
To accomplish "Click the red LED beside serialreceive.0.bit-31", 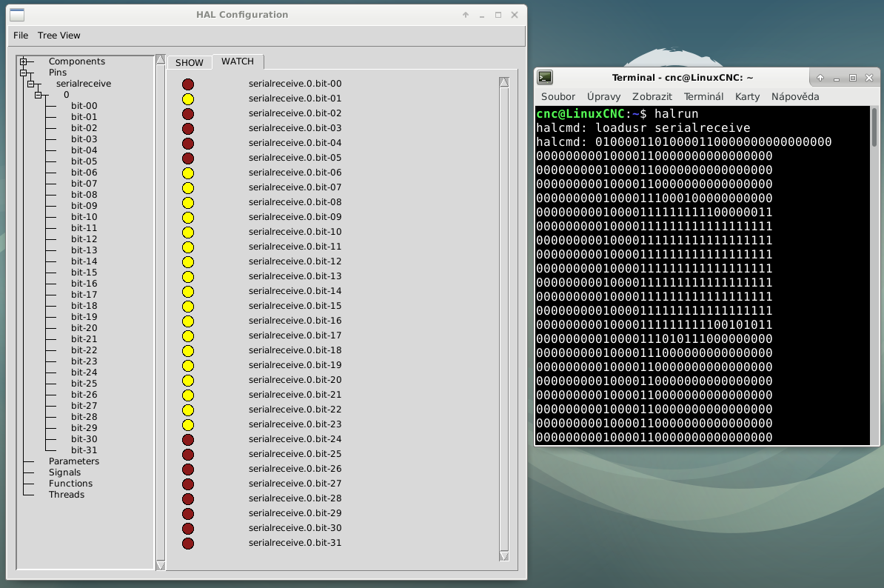I will coord(188,544).
